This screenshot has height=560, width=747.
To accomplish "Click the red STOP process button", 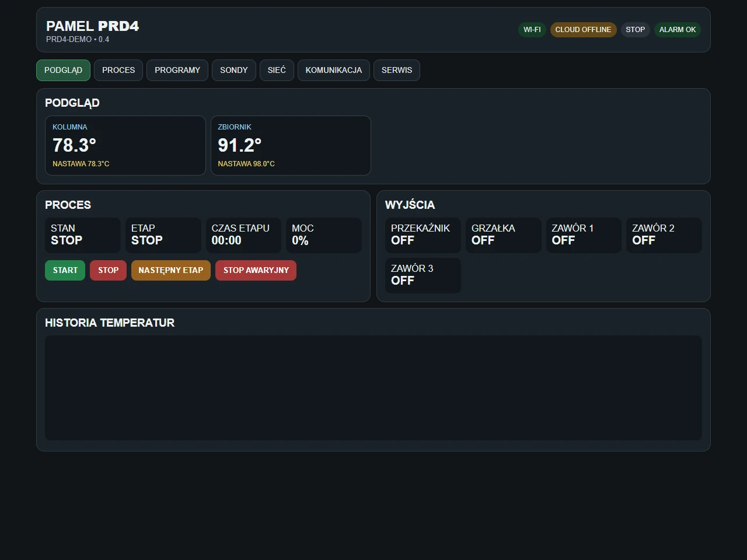I will 108,270.
